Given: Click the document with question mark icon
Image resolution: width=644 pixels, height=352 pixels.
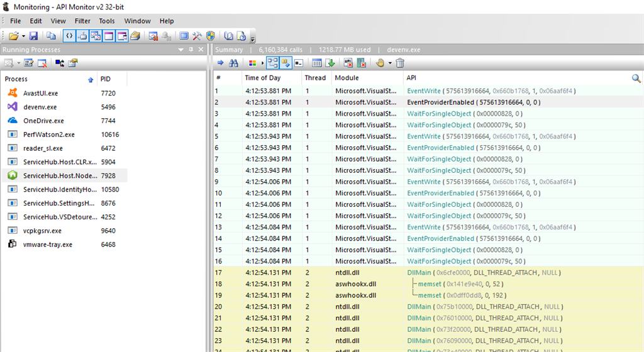Looking at the screenshot, I should tap(241, 36).
